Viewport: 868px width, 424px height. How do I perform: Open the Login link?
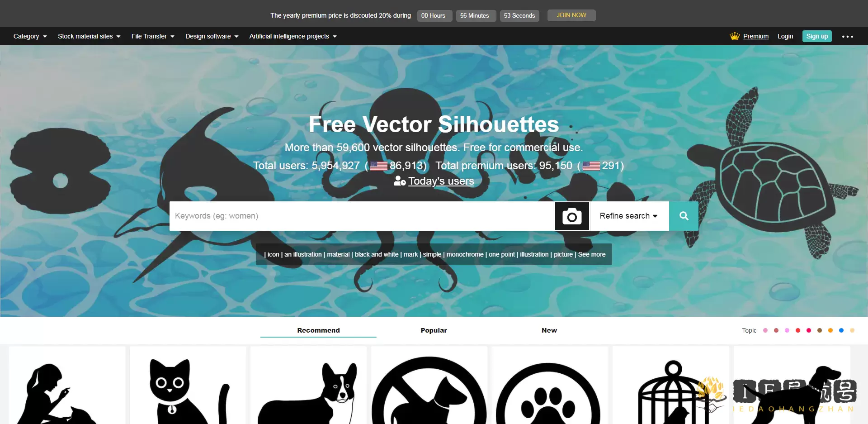point(785,36)
